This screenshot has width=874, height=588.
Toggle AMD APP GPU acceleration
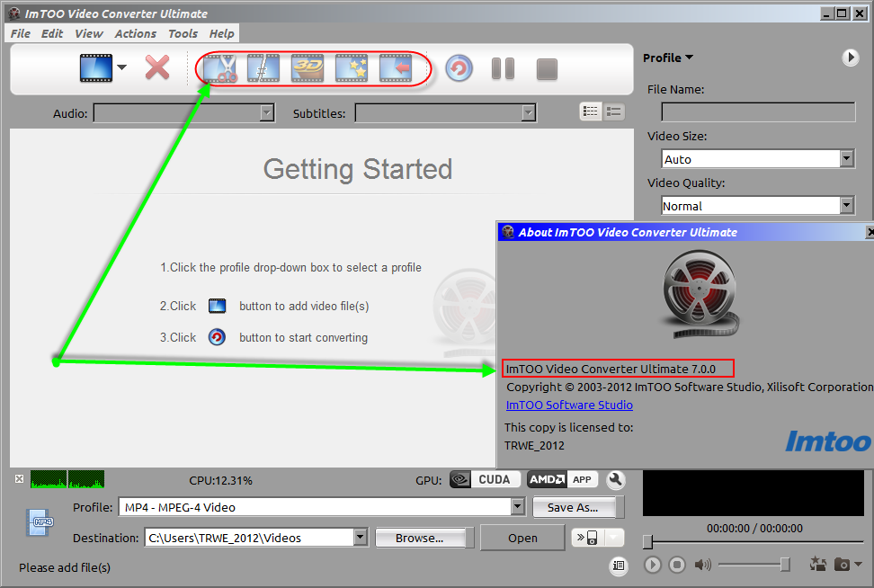[x=562, y=479]
